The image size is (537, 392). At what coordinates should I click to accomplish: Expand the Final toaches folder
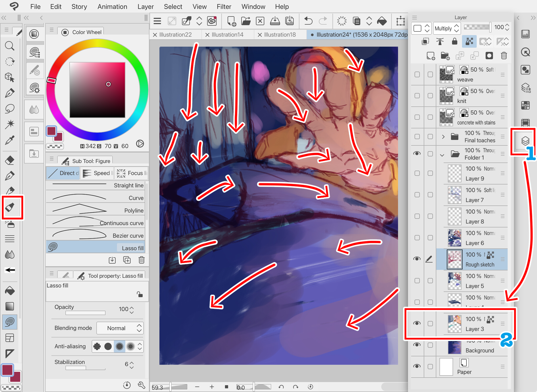click(443, 137)
